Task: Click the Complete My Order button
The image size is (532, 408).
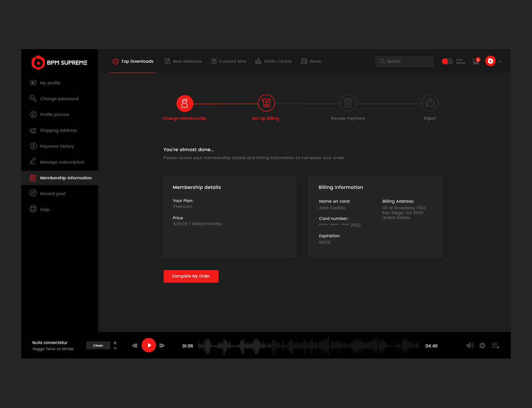Action: coord(191,276)
